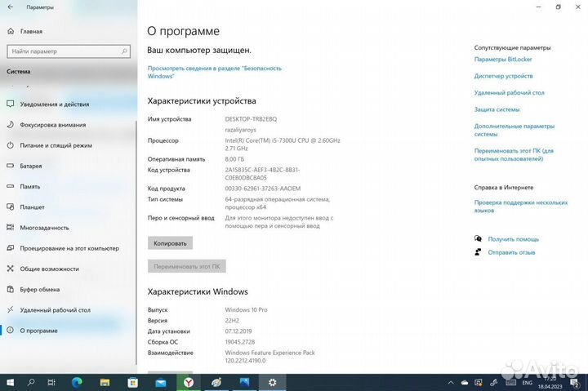Open taskbar search magnifier
Image resolution: width=588 pixels, height=391 pixels.
(x=31, y=382)
